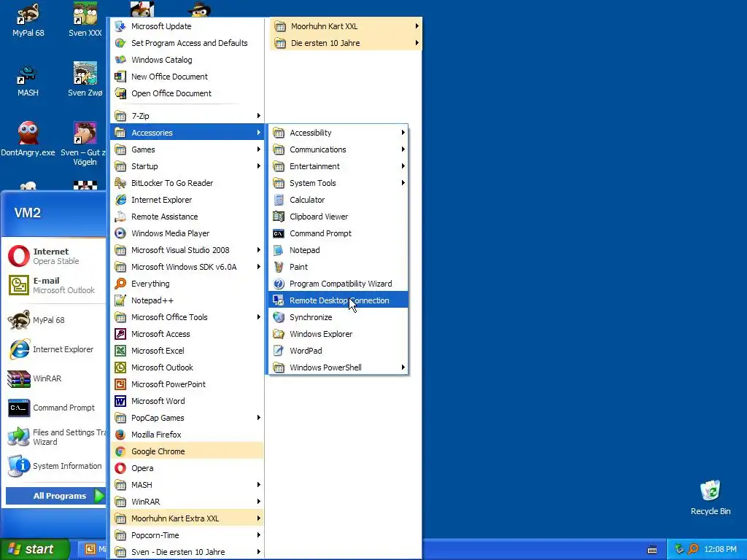Click the Paint brush icon
This screenshot has height=560, width=747.
pos(279,267)
